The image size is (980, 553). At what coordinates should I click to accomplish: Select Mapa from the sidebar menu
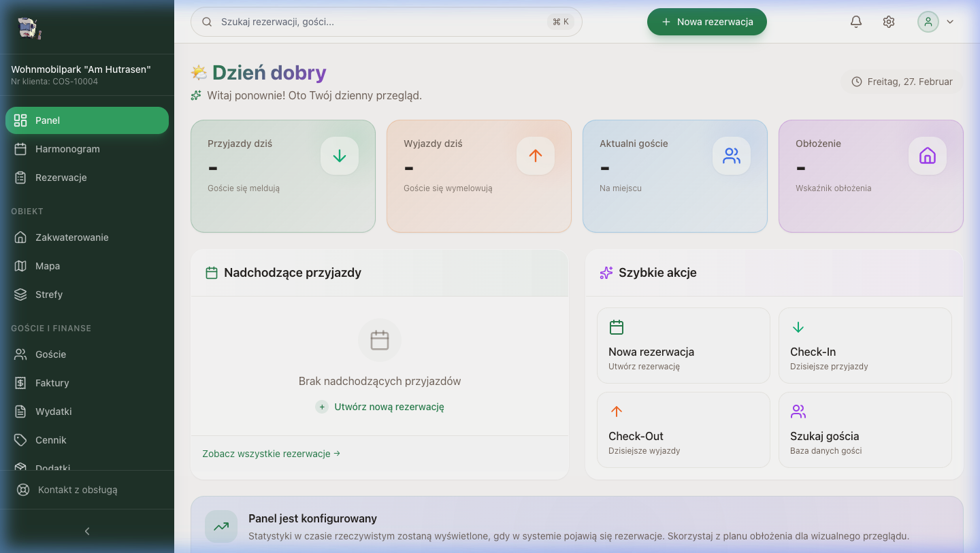point(48,266)
